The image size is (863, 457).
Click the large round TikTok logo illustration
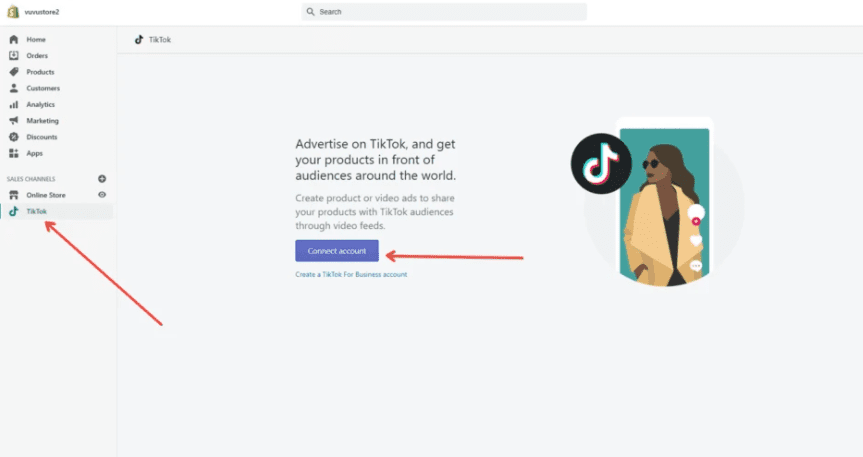pos(601,164)
